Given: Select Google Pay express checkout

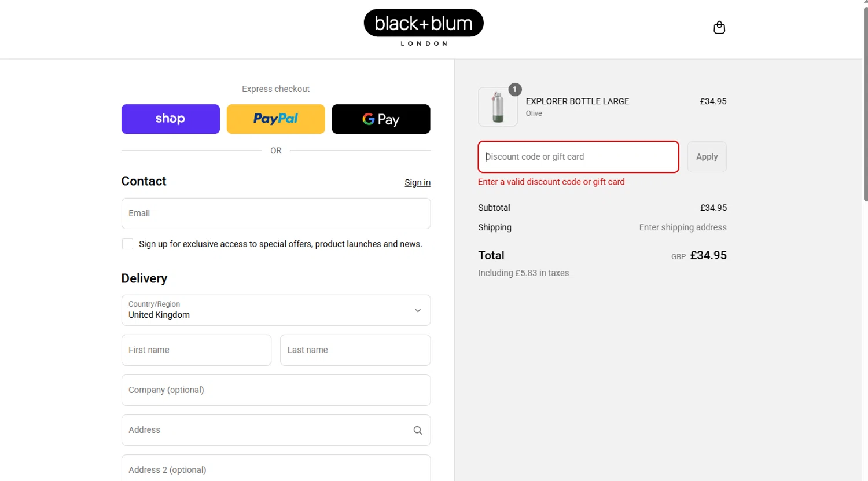Looking at the screenshot, I should 381,119.
